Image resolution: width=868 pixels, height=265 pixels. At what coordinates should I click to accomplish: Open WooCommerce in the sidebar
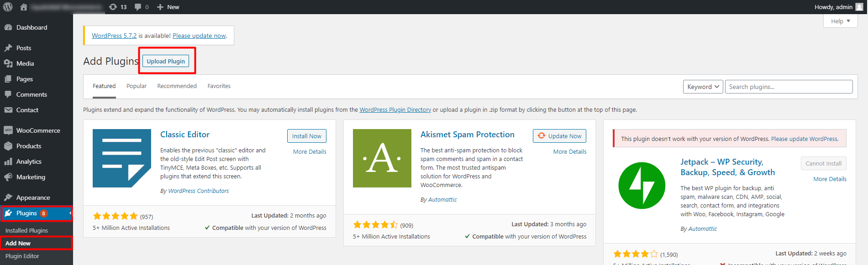point(38,130)
